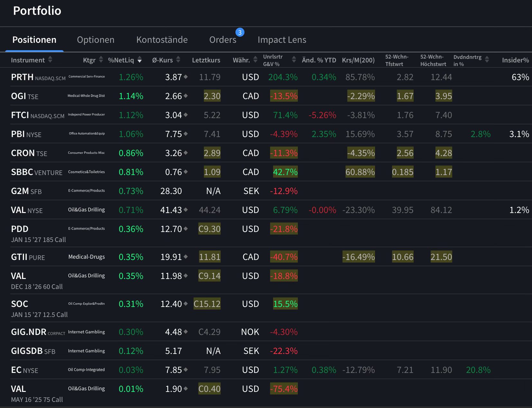Image resolution: width=532 pixels, height=408 pixels.
Task: Click GTII highlighted loss -40.7%
Action: [284, 257]
